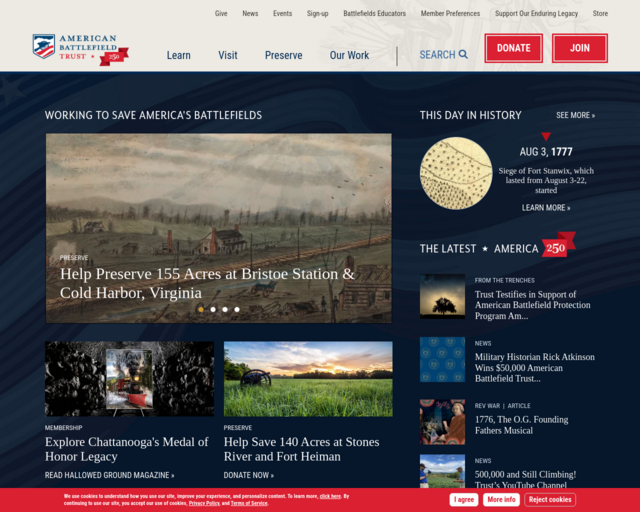The height and width of the screenshot is (512, 640).
Task: Open 'Help Preserve 155 Acres' headline
Action: pos(207,283)
